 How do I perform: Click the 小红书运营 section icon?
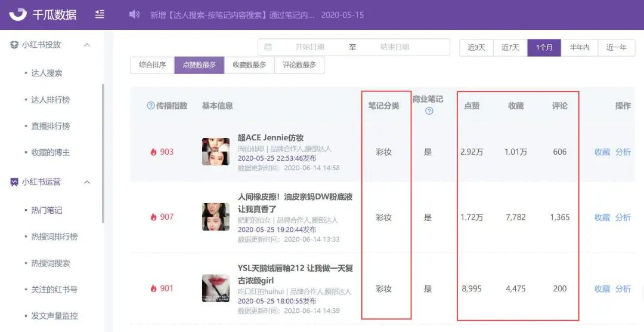tap(14, 182)
